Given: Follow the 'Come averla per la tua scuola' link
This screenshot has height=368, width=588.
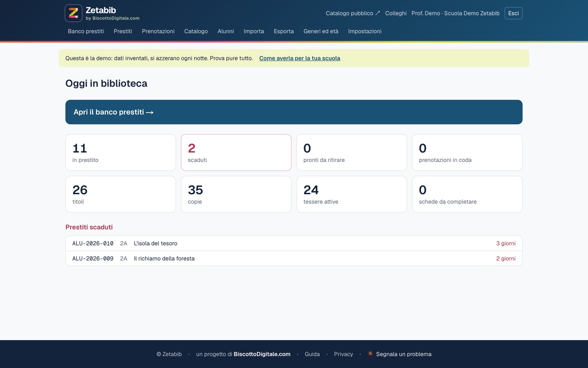Looking at the screenshot, I should pos(300,58).
